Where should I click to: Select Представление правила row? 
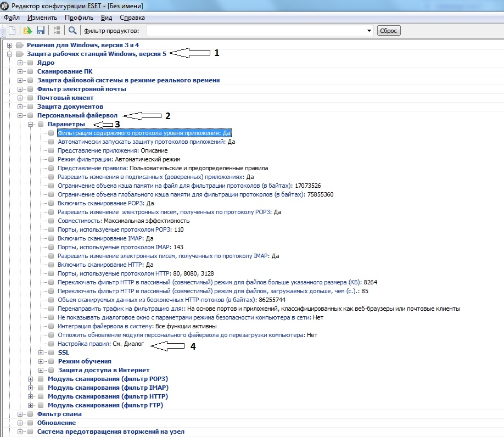[163, 168]
